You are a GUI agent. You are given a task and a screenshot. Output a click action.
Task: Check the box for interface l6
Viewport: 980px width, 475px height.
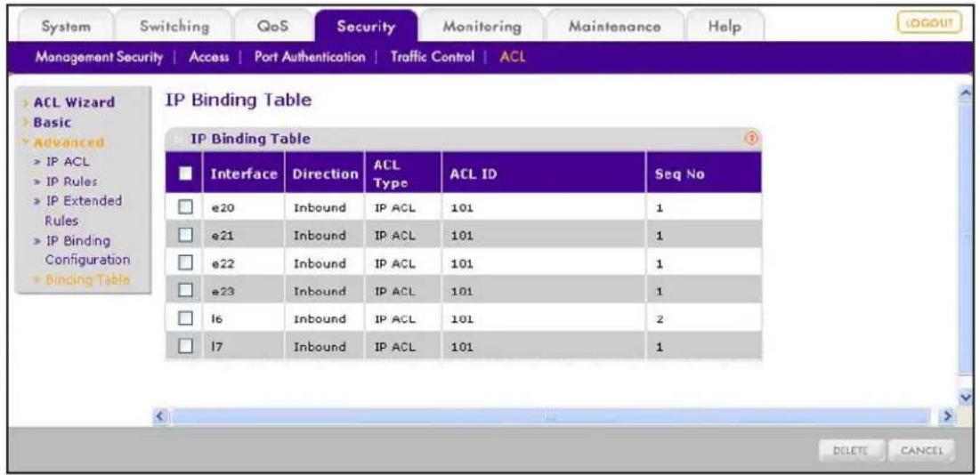(184, 318)
